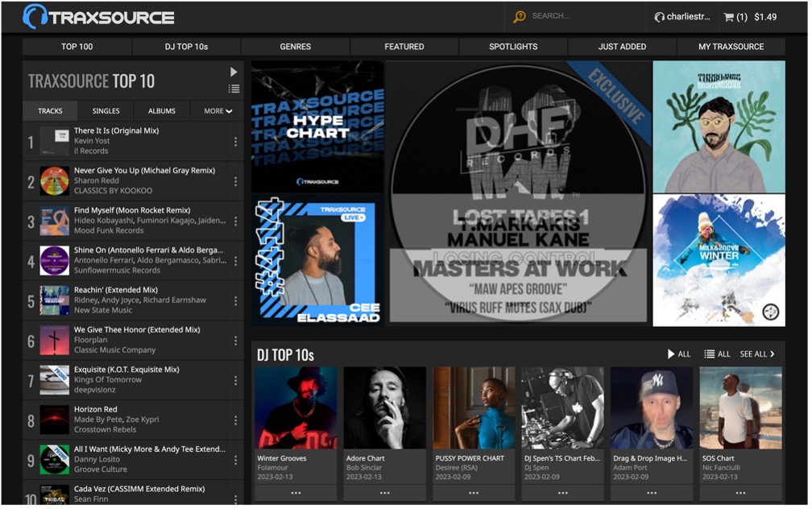The image size is (812, 509).
Task: Open options menu for Never Give You Up
Action: point(235,181)
